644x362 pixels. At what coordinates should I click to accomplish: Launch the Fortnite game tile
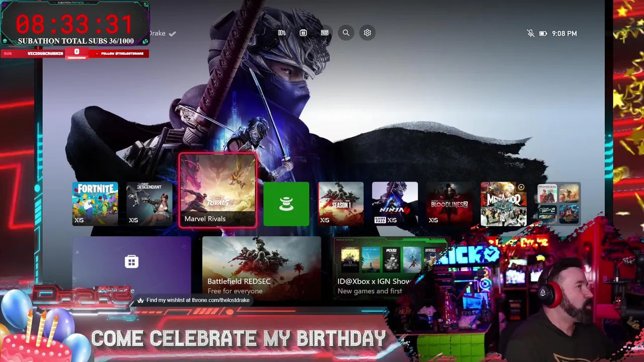(95, 204)
